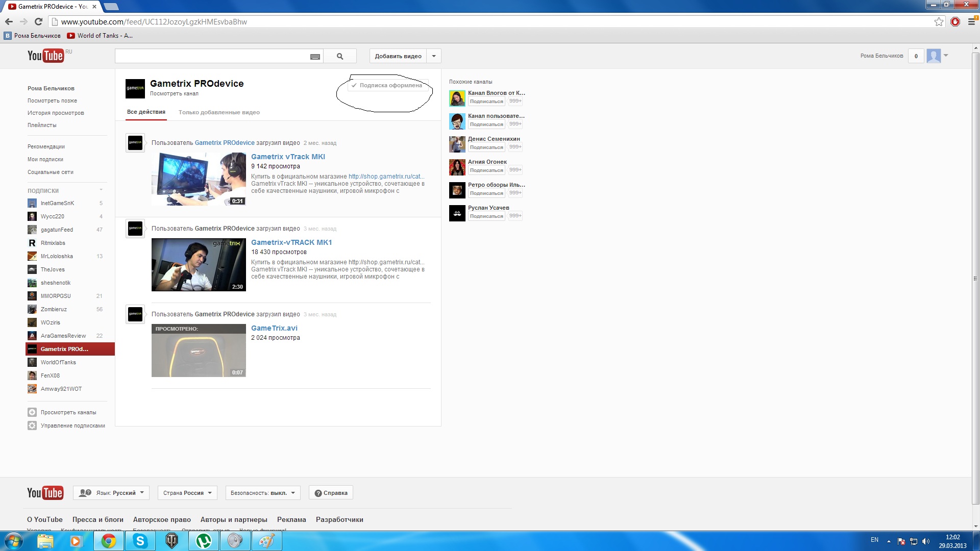
Task: Subscribe to Ретро обзоры channel
Action: tap(486, 193)
